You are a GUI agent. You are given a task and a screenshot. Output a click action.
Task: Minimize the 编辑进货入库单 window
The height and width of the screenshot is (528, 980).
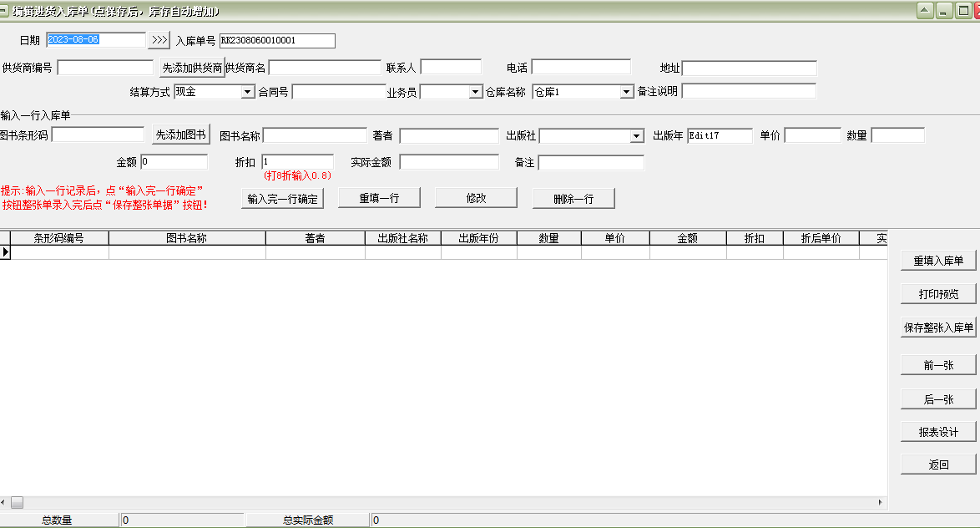pyautogui.click(x=944, y=10)
